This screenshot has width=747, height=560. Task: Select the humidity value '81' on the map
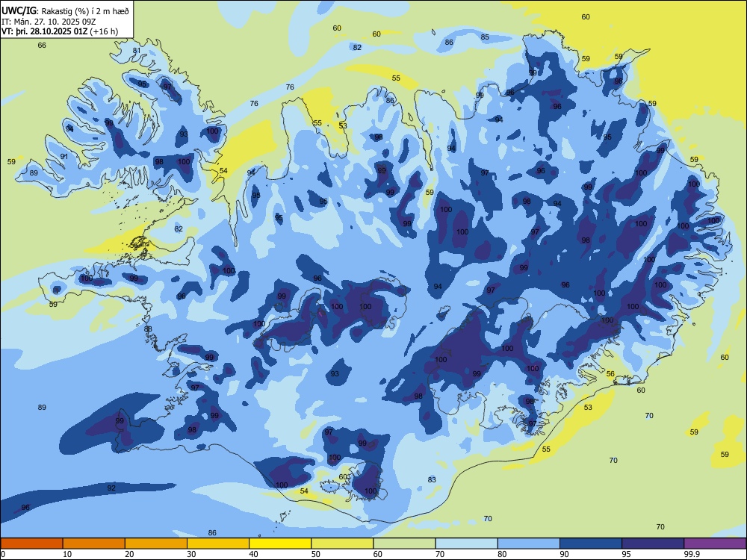point(137,51)
